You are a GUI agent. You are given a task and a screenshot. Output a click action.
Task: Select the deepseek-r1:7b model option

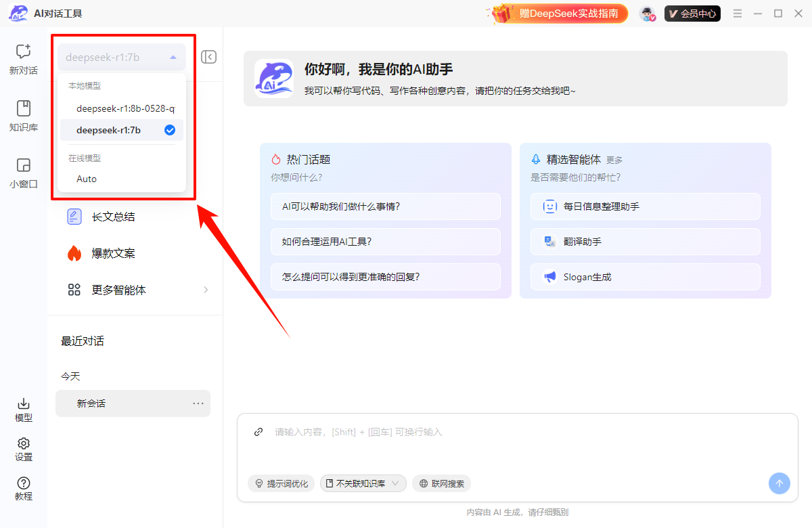(122, 130)
